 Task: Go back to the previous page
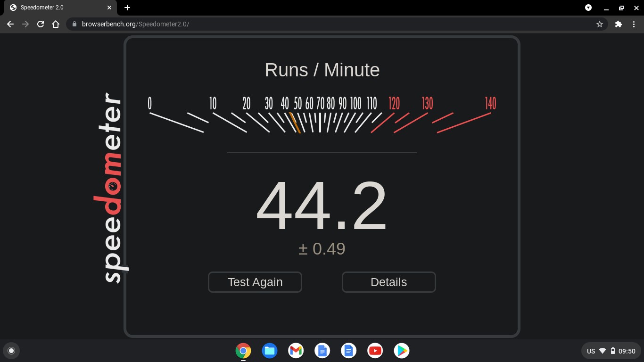[x=10, y=24]
